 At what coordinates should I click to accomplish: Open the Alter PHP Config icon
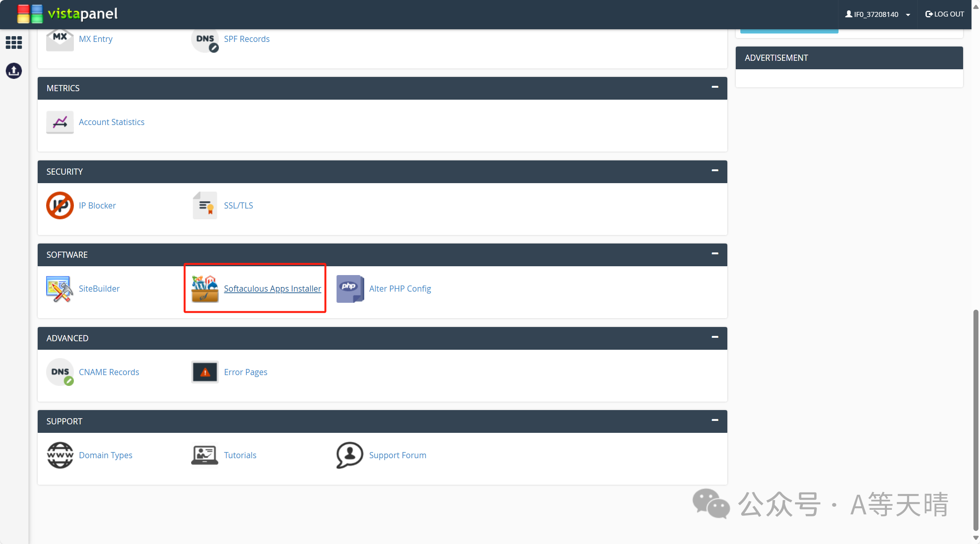(x=350, y=289)
